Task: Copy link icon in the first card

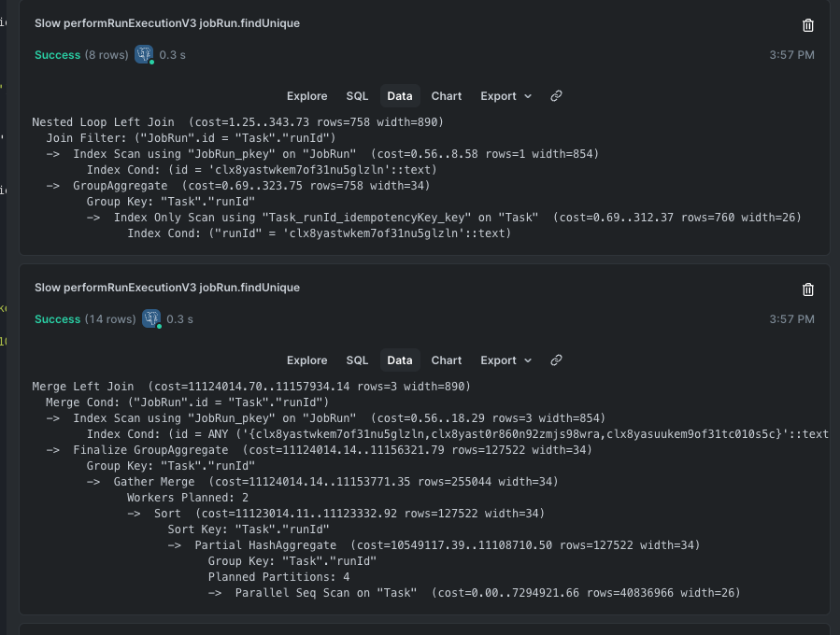Action: [x=556, y=96]
